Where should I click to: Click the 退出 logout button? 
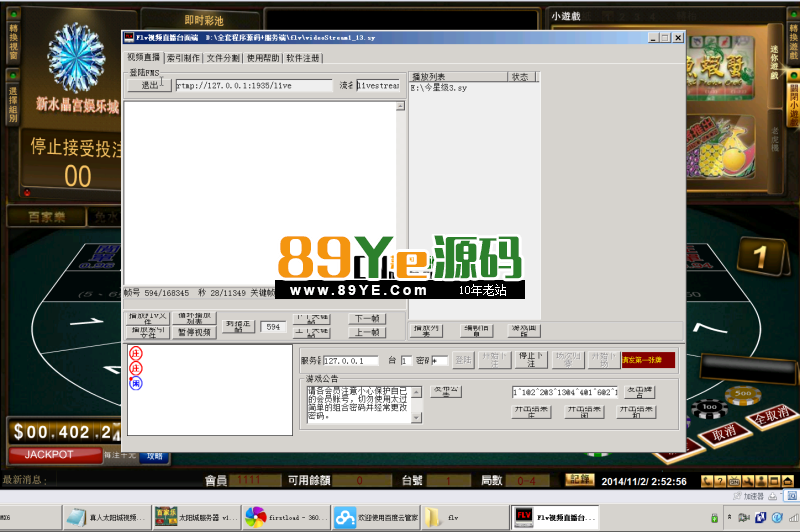click(150, 86)
